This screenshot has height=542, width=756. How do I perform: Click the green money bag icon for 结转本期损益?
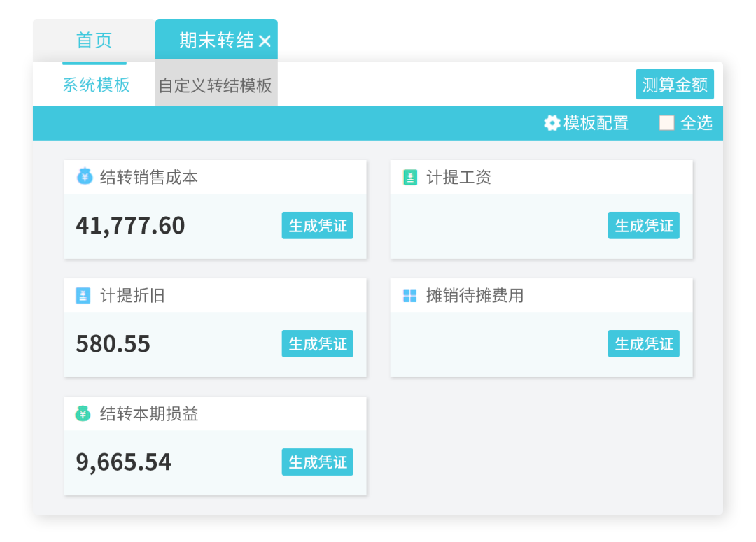[x=83, y=413]
